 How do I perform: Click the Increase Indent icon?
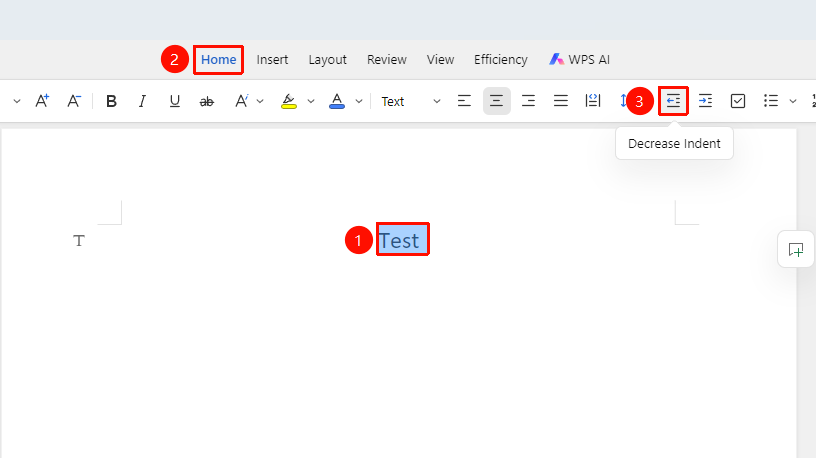pyautogui.click(x=705, y=101)
